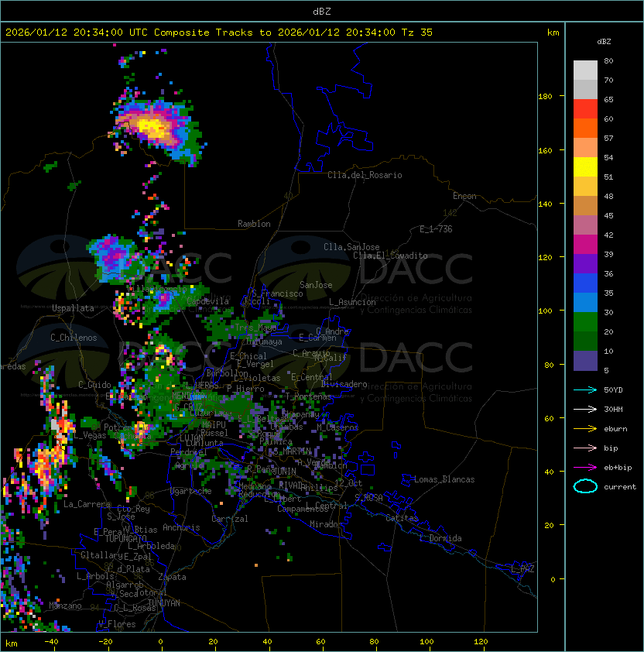Click the '-40' km tick on bottom axis
The height and width of the screenshot is (652, 644).
[51, 642]
